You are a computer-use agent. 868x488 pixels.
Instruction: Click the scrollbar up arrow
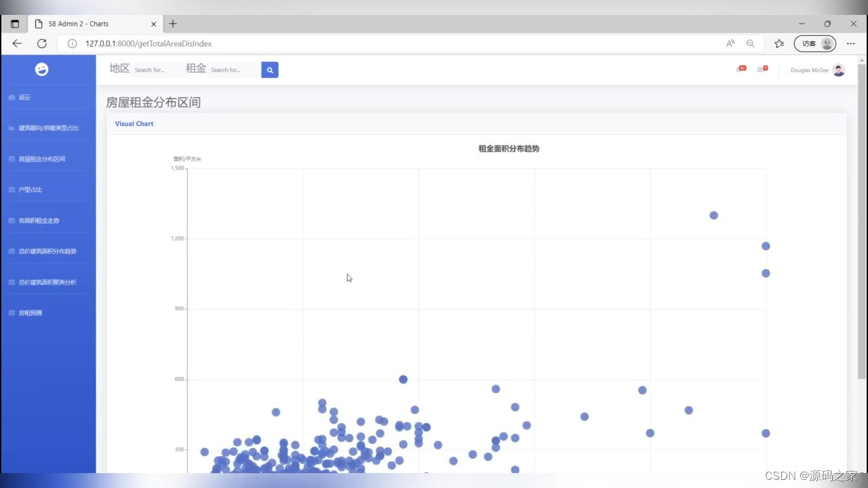[862, 60]
